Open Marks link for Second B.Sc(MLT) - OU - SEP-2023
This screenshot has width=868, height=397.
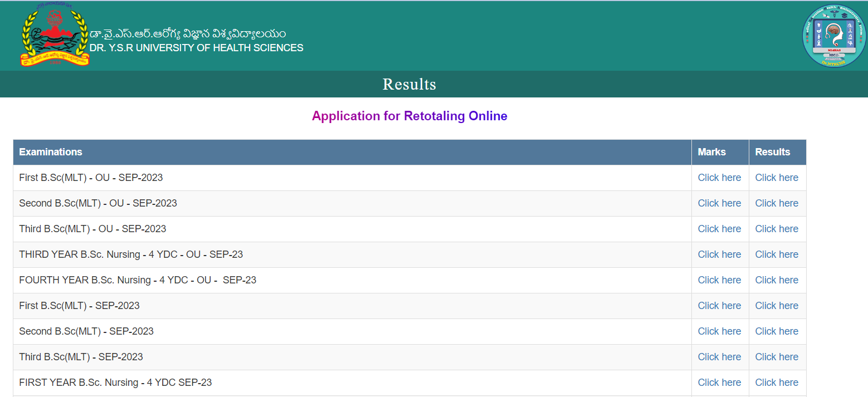(719, 203)
